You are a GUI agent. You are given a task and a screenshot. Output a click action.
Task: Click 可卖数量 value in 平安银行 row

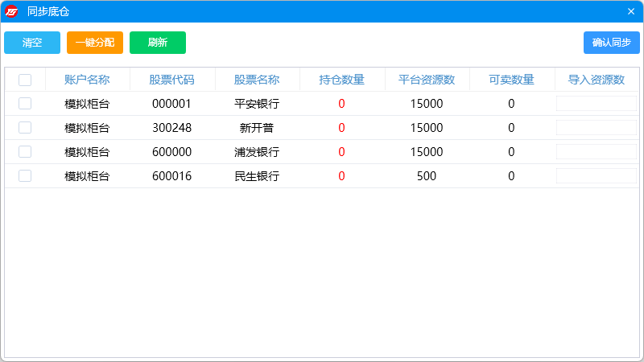(x=511, y=104)
